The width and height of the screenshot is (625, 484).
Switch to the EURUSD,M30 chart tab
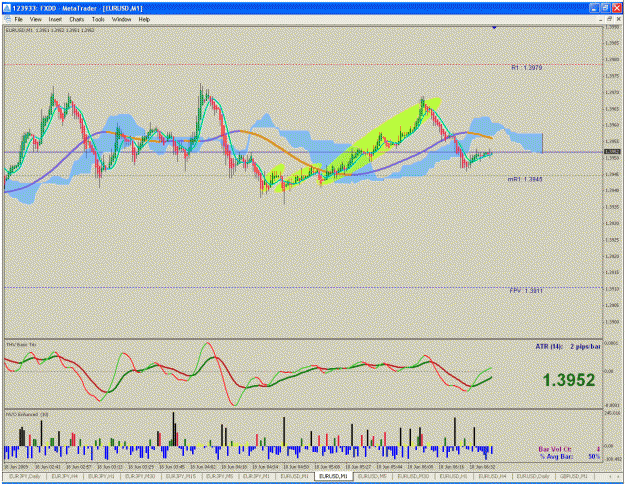tap(413, 476)
